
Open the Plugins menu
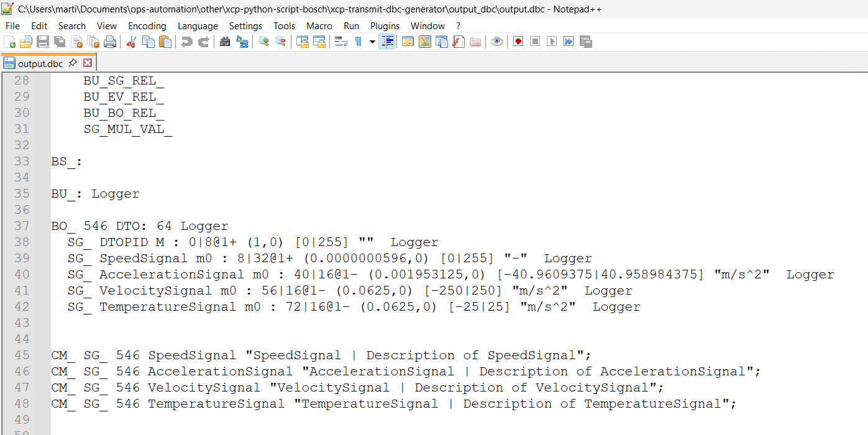385,25
